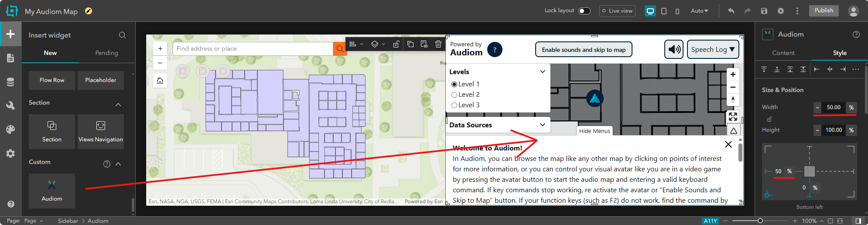Viewport: 868px width, 225px height.
Task: Close the Welcome to Audiom message
Action: [x=728, y=144]
